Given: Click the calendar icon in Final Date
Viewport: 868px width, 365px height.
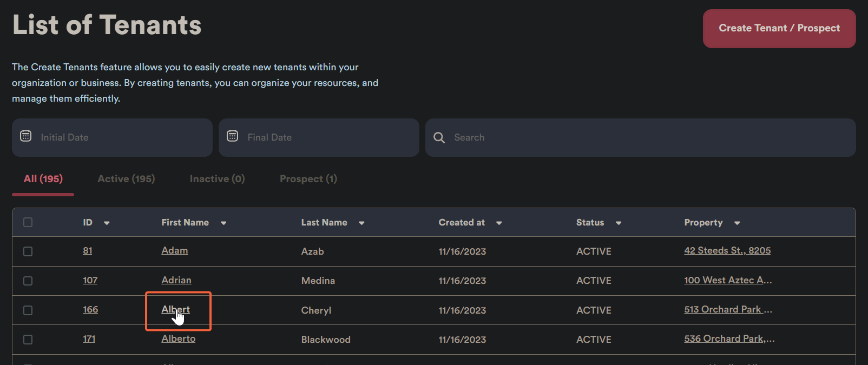Looking at the screenshot, I should coord(232,136).
